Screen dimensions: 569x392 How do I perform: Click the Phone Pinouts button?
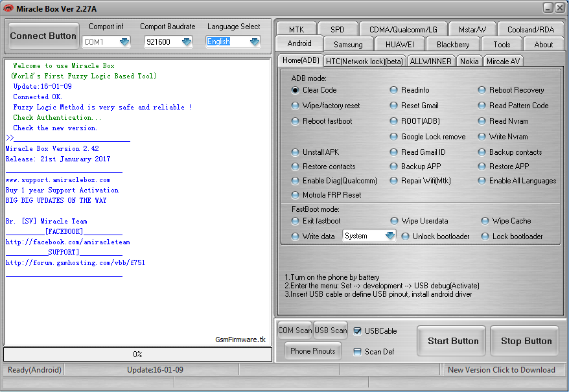[x=313, y=351]
